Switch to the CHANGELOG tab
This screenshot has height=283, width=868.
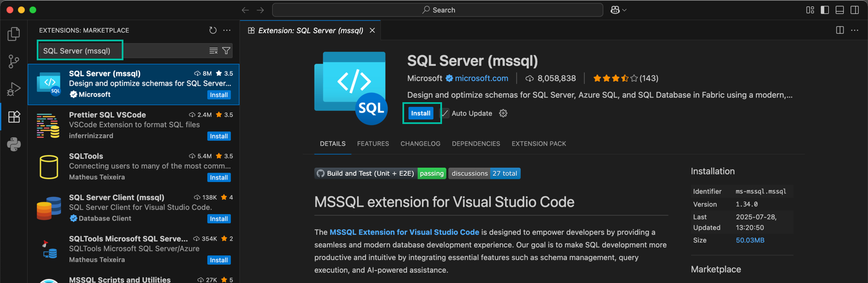[x=421, y=144]
